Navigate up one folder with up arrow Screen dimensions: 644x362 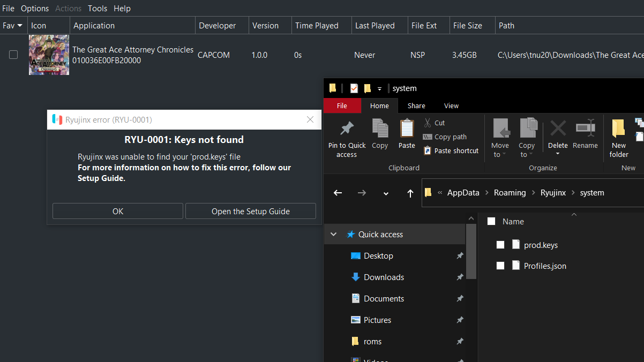(x=410, y=193)
